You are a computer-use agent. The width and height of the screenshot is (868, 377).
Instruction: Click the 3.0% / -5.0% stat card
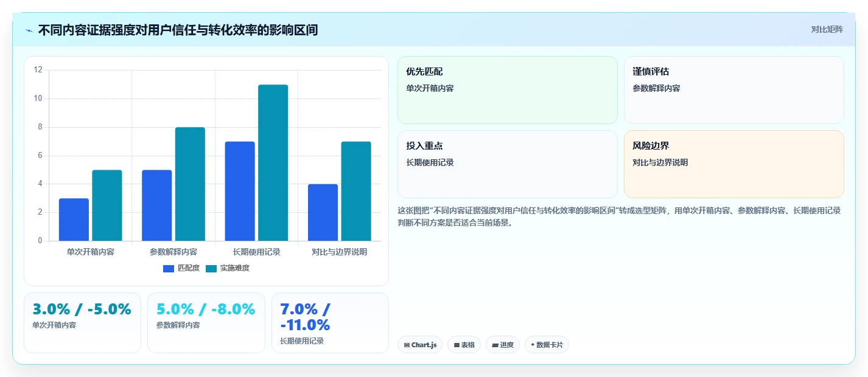click(x=82, y=323)
